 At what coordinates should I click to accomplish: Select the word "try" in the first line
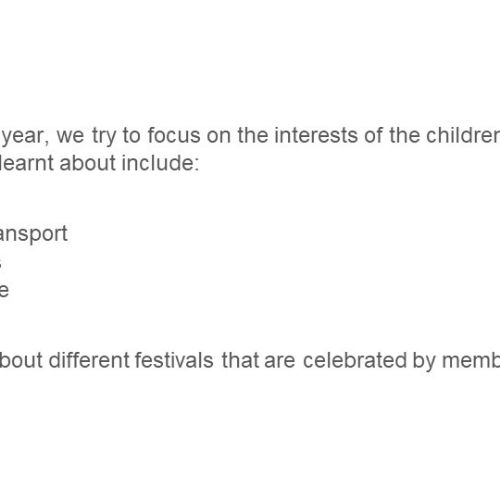pos(104,136)
